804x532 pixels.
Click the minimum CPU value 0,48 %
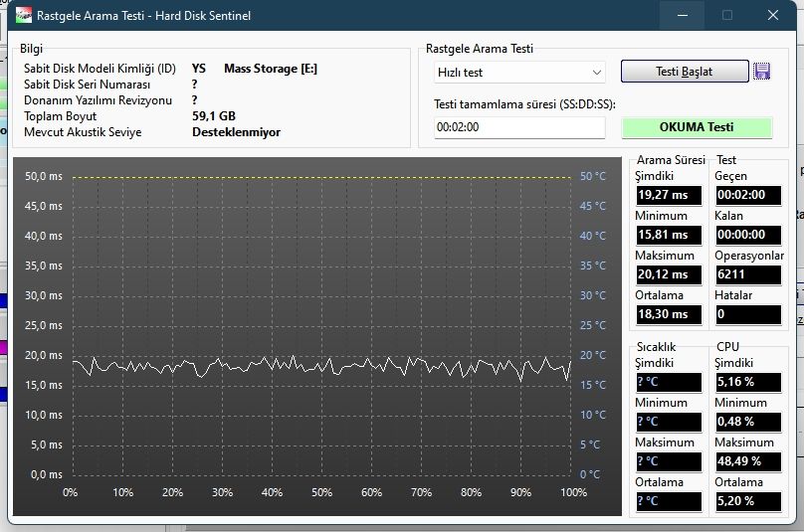(x=748, y=422)
